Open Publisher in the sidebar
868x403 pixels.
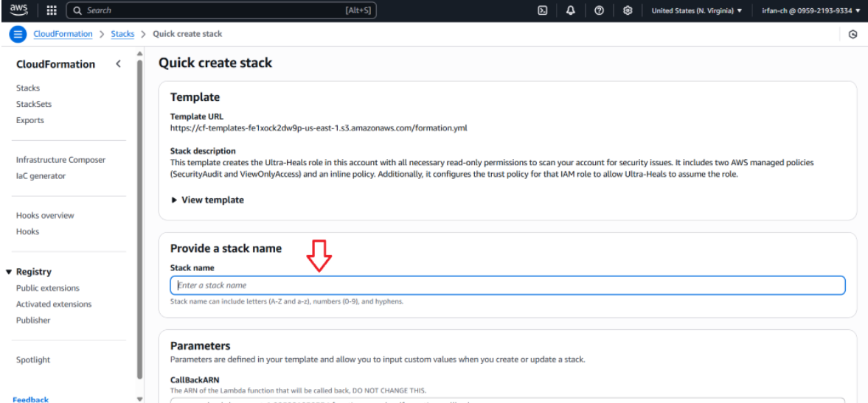pyautogui.click(x=33, y=320)
